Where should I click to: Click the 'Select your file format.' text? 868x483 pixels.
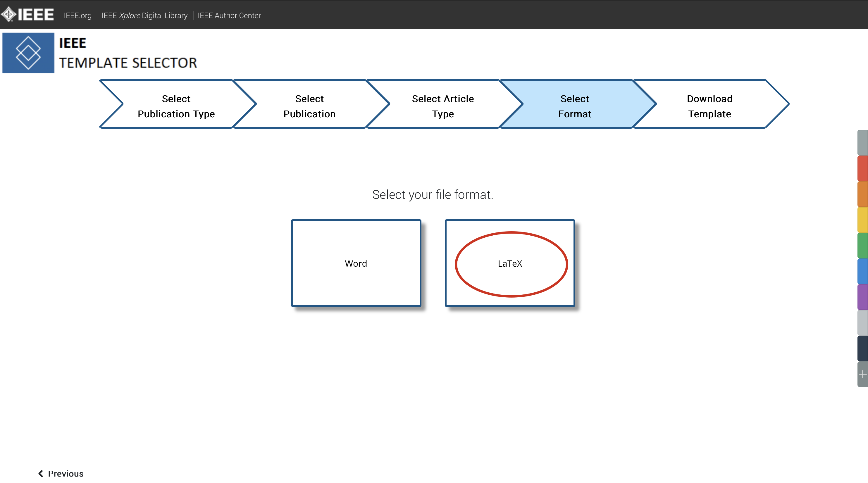point(433,195)
